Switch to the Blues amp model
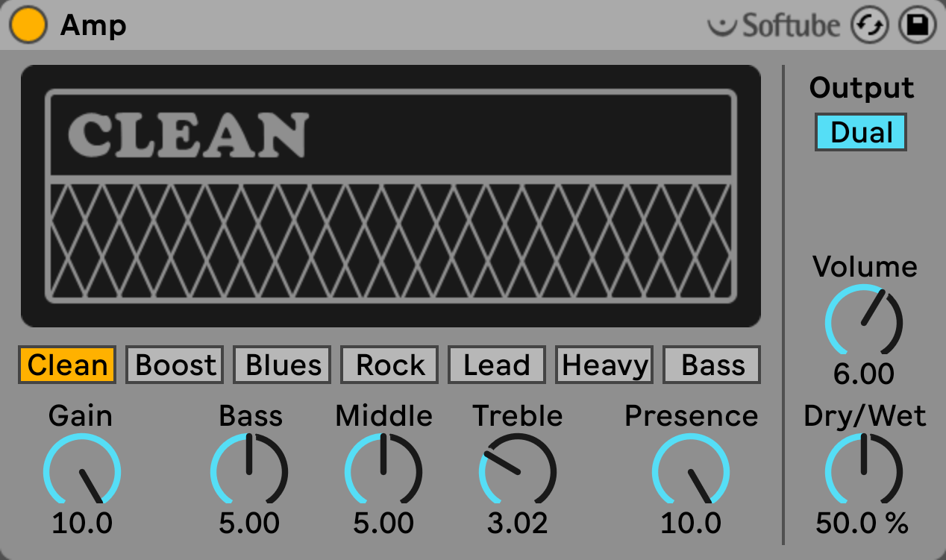 (x=283, y=365)
